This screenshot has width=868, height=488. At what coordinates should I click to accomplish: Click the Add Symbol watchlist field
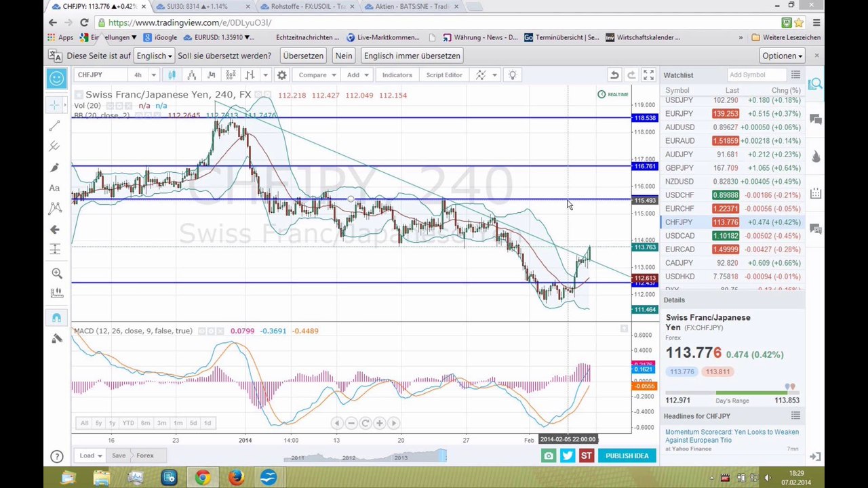756,75
